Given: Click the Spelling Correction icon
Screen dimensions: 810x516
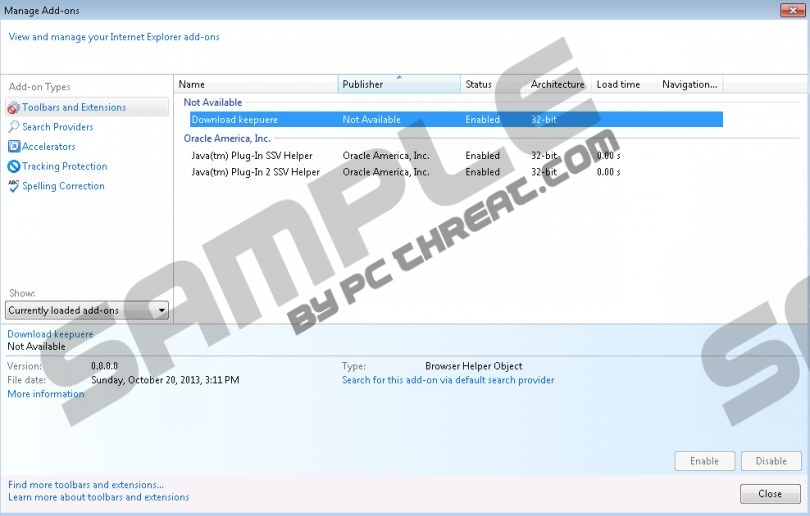Looking at the screenshot, I should [x=14, y=186].
